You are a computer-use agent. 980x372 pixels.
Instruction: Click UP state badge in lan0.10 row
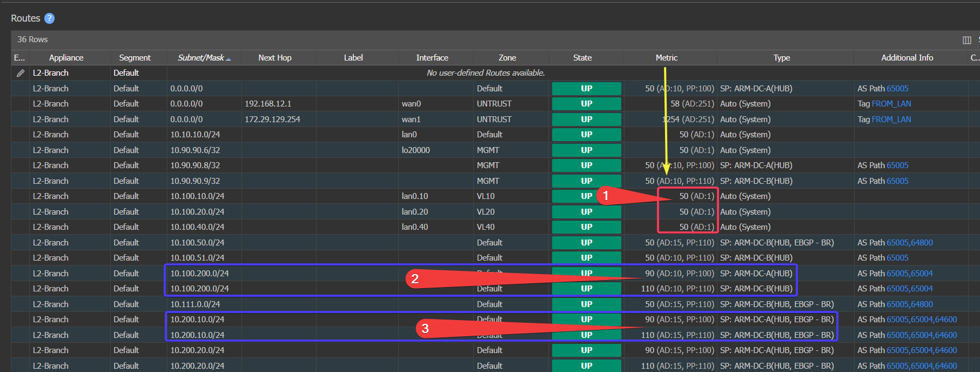tap(587, 196)
